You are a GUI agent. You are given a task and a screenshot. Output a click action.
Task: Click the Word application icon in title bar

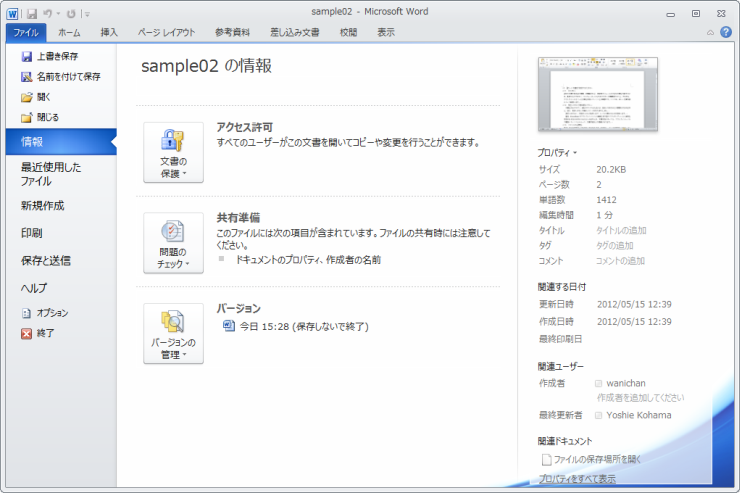[12, 14]
